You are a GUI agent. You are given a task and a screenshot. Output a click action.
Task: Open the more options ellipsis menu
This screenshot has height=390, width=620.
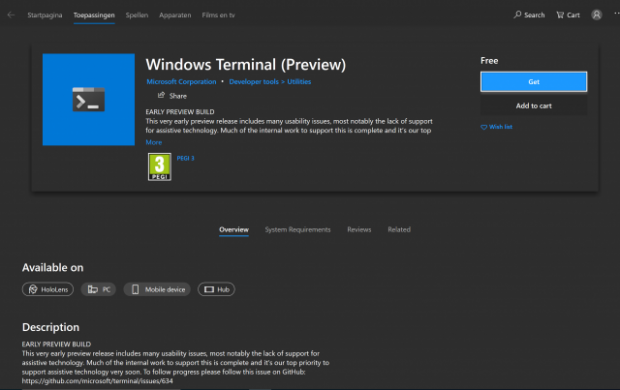616,13
